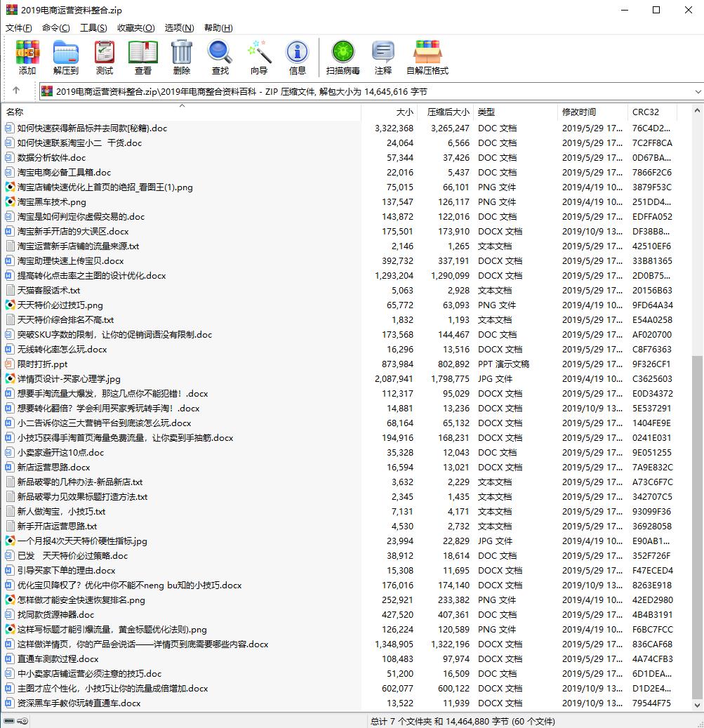The image size is (704, 728).
Task: Select file 找同款货源神器.doc
Action: [55, 615]
